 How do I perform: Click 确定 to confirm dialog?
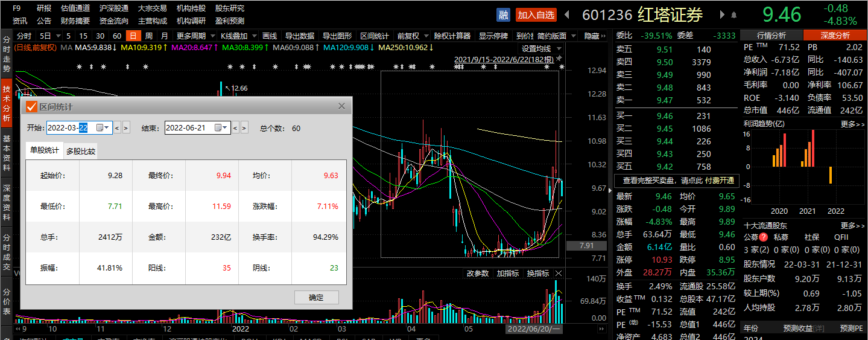click(316, 297)
